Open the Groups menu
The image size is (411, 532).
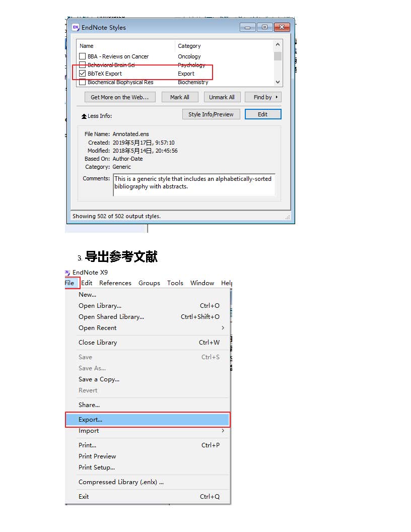149,283
